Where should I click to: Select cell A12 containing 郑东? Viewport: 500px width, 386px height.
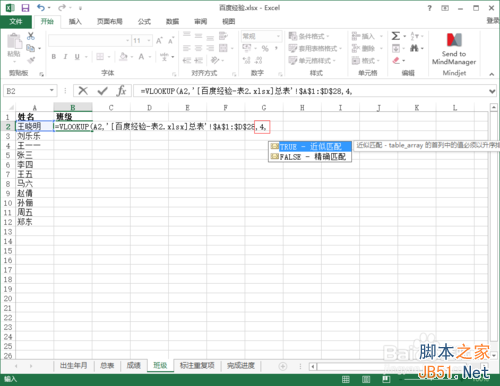[35, 222]
